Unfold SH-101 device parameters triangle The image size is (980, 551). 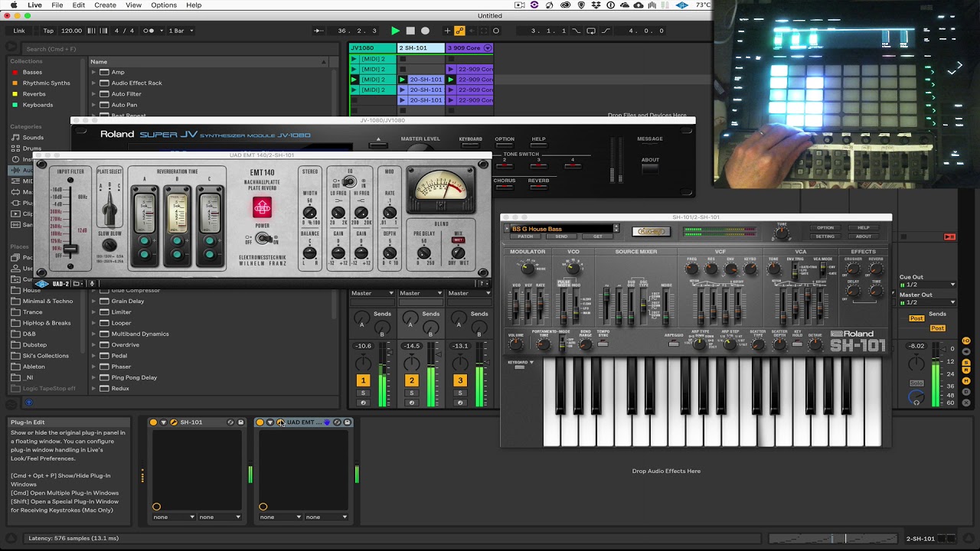pos(163,422)
